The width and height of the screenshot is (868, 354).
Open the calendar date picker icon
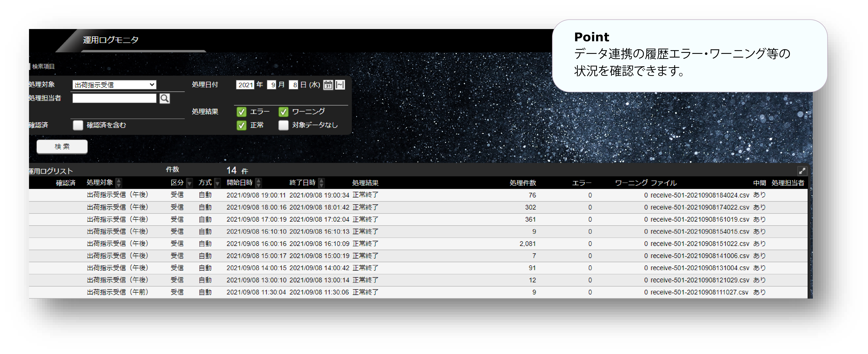(x=328, y=85)
